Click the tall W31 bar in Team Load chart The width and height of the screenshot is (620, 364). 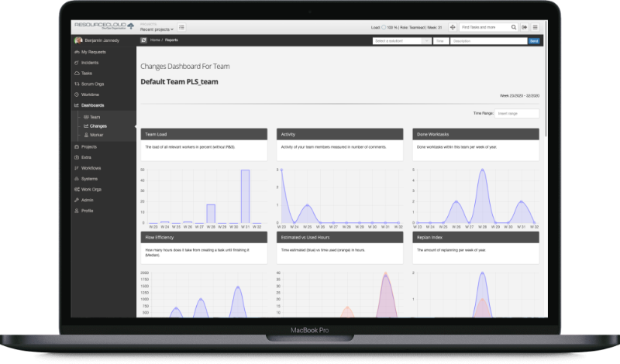[x=245, y=197]
